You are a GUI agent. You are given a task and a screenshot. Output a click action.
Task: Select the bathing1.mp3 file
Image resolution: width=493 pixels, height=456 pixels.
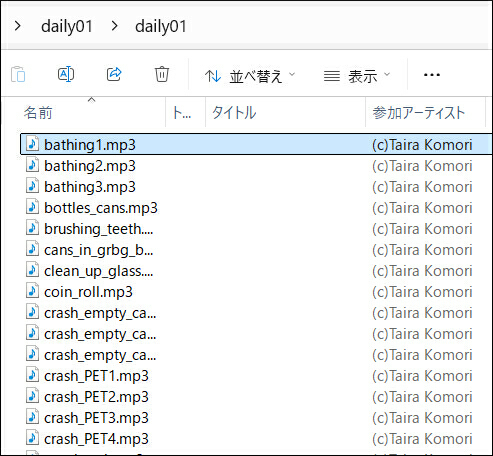tap(256, 144)
